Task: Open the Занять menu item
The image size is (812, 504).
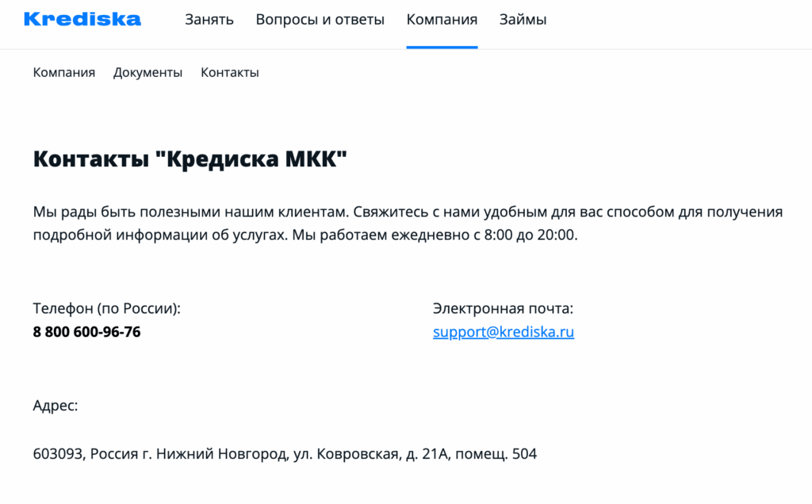Action: click(209, 20)
